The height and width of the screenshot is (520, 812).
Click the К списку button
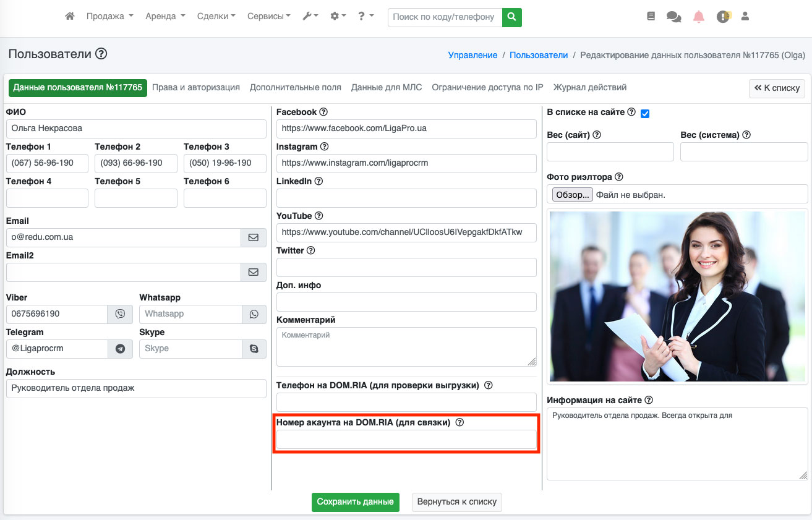[777, 88]
